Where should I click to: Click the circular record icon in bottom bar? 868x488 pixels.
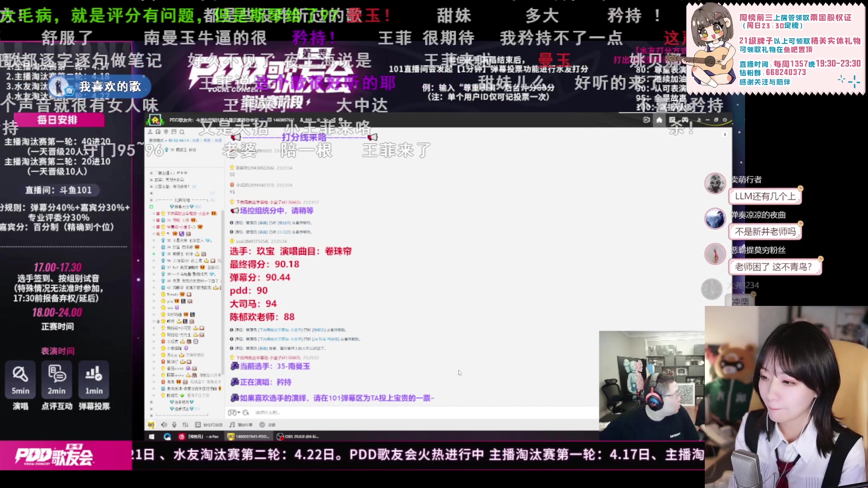tap(262, 425)
